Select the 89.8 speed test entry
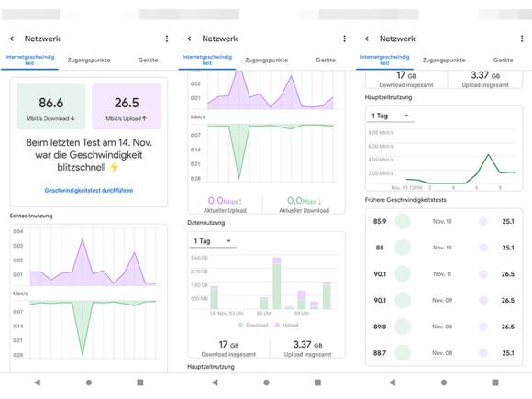 [x=443, y=327]
